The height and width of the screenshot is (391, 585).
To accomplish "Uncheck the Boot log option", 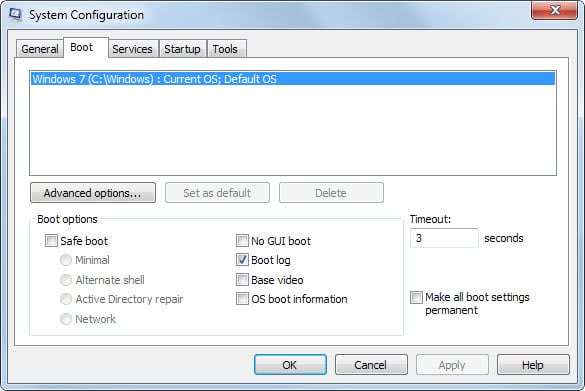I will click(x=243, y=260).
